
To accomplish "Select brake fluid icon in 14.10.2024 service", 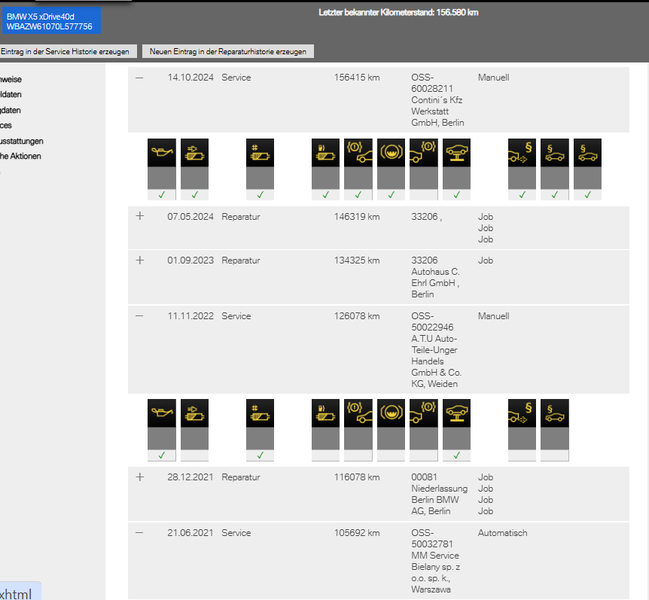I will [391, 153].
